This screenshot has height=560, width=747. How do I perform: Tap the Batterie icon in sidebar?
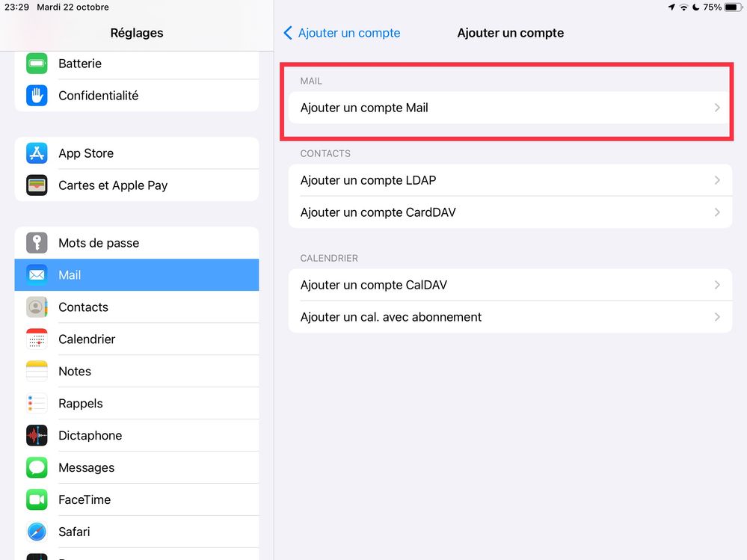click(x=37, y=64)
